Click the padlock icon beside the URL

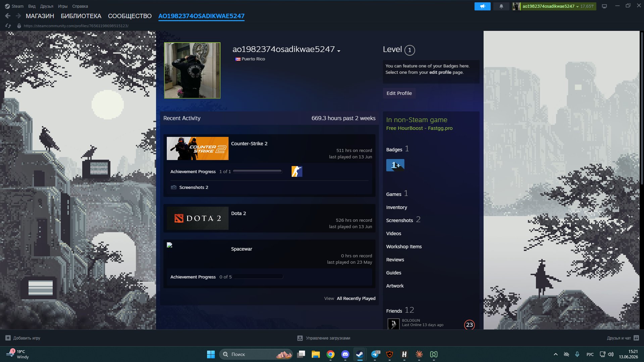click(19, 26)
